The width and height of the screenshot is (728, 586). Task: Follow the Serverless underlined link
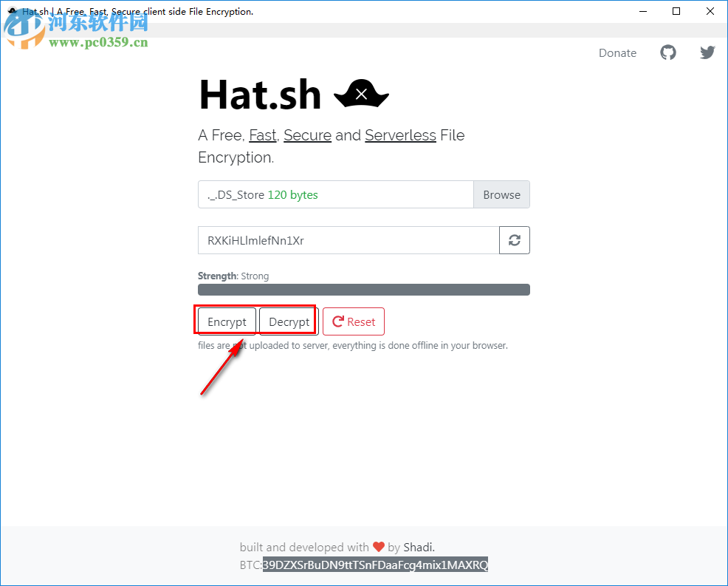pyautogui.click(x=400, y=135)
